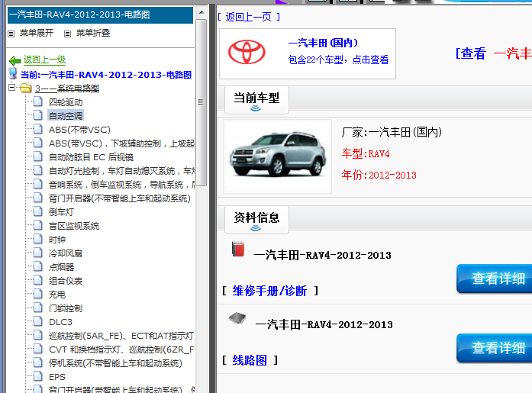Click 包含22个车型，点击查看 link
Screen dimensions: 532x393
[x=338, y=60]
